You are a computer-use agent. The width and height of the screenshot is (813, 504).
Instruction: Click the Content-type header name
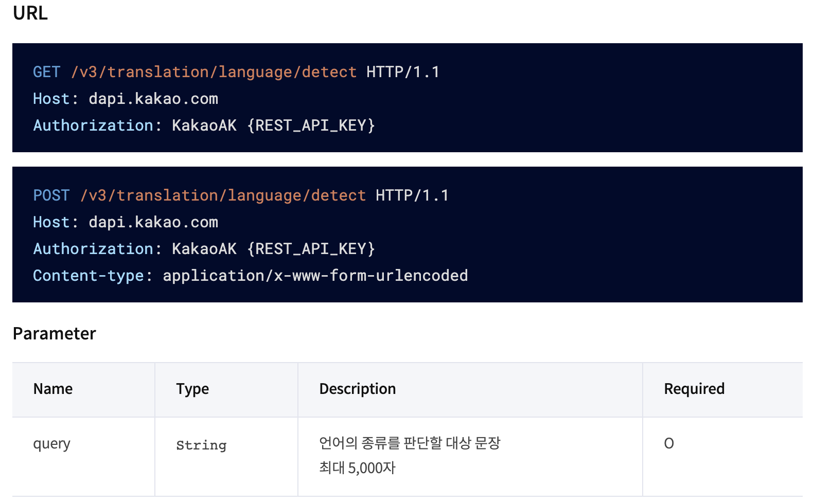(x=88, y=276)
